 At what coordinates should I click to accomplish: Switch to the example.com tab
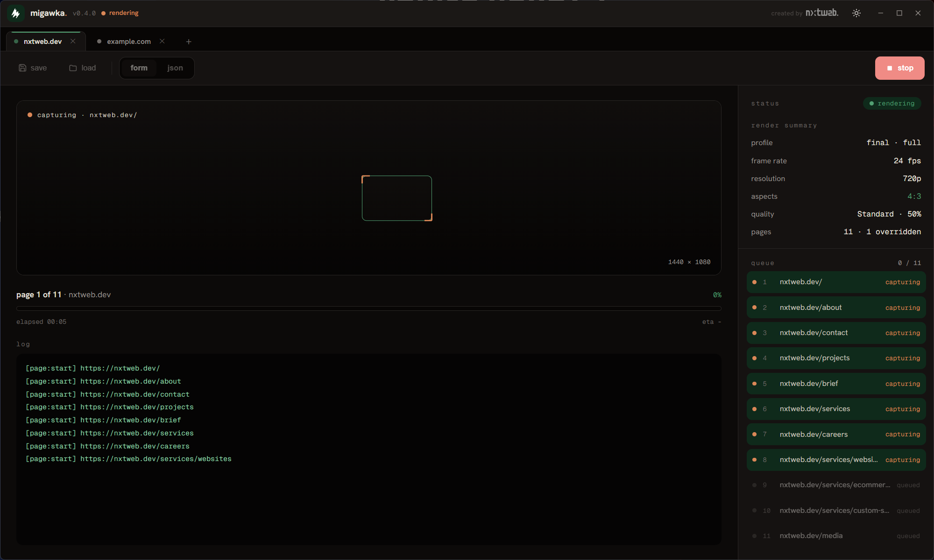pyautogui.click(x=129, y=42)
